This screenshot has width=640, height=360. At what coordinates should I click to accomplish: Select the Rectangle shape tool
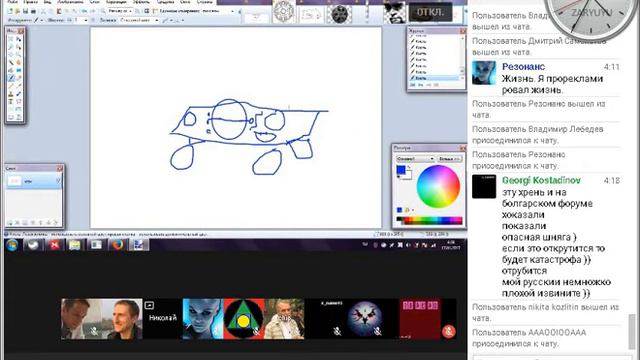point(11,109)
